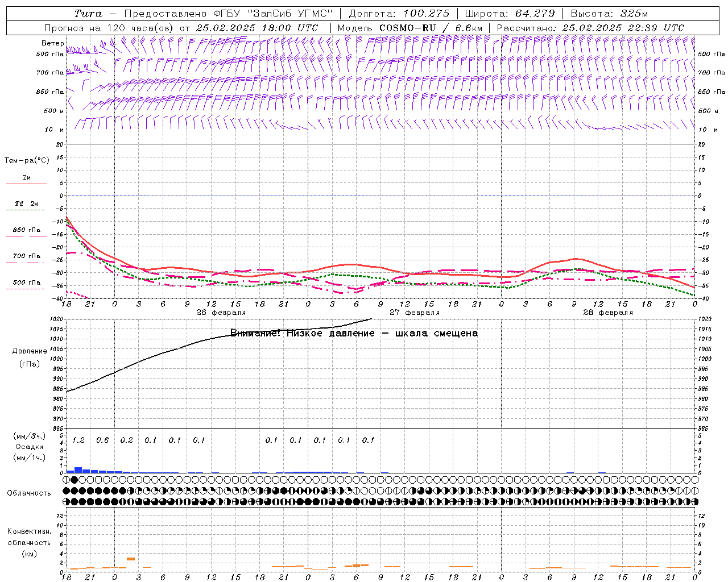Select the "0.2" precipitation value

coord(127,440)
